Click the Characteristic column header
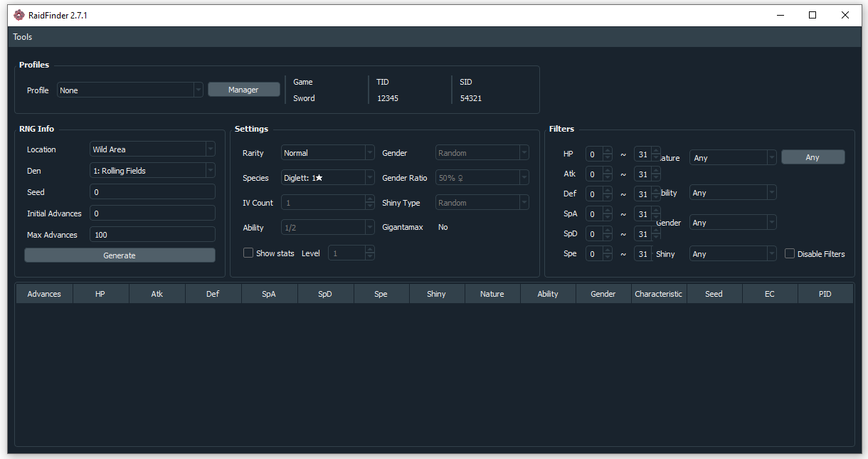The width and height of the screenshot is (868, 459). pyautogui.click(x=658, y=294)
